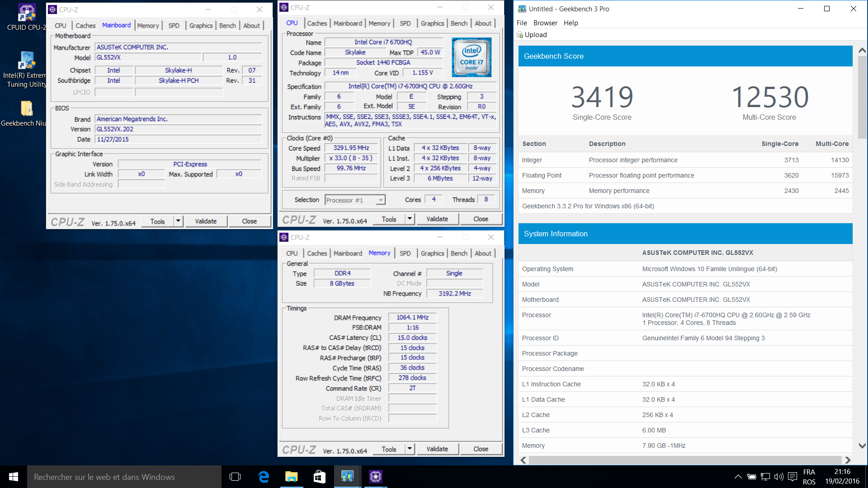Switch to CPU-Z taskbar icon
Viewport: 868px width, 488px height.
click(x=376, y=477)
